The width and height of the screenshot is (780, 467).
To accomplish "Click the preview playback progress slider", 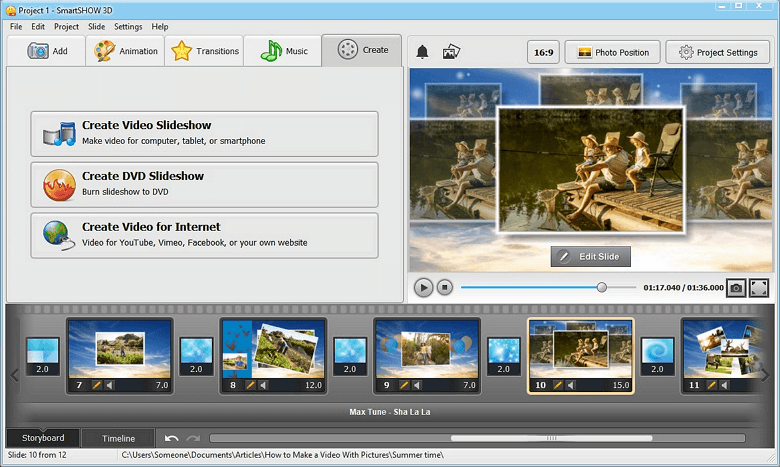I will (x=548, y=287).
